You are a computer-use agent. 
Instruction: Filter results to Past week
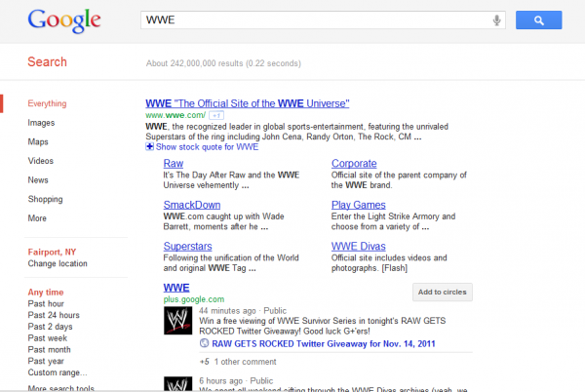49,338
